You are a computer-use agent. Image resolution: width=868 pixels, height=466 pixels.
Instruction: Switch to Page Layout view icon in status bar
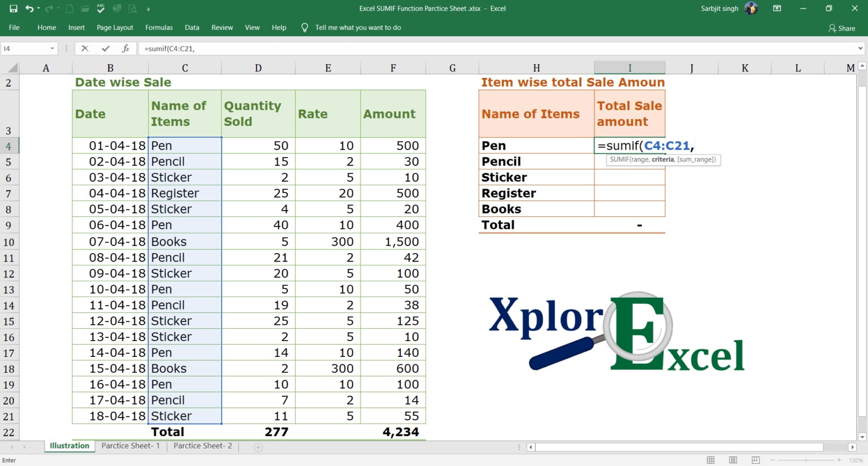pyautogui.click(x=733, y=460)
